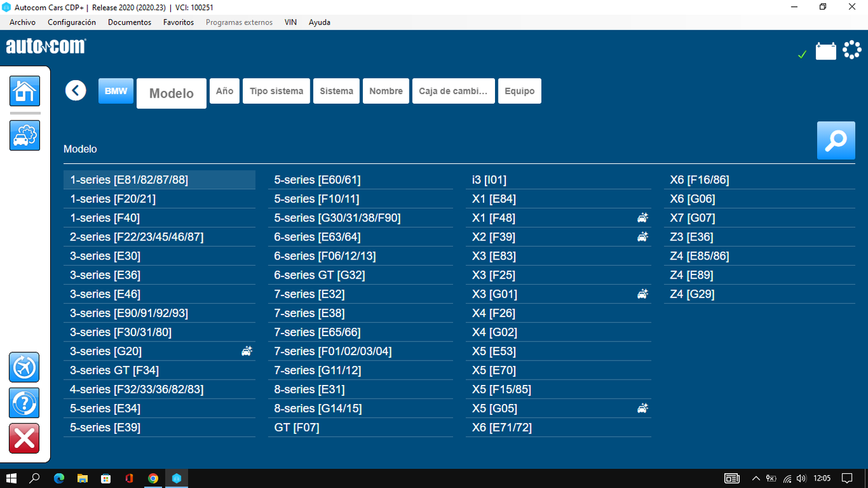
Task: Click the car icon beside X2 [F39]
Action: click(x=642, y=237)
